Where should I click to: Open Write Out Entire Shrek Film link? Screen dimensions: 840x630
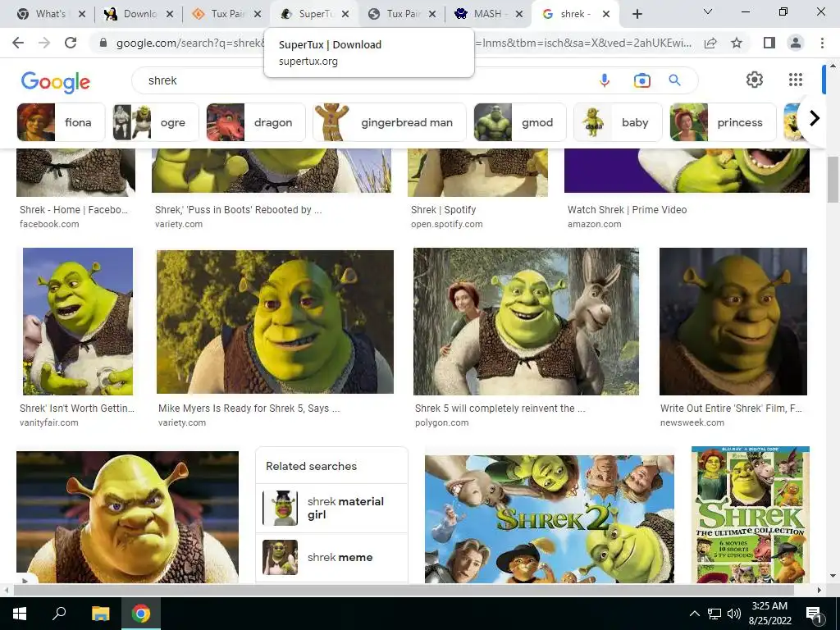point(731,409)
